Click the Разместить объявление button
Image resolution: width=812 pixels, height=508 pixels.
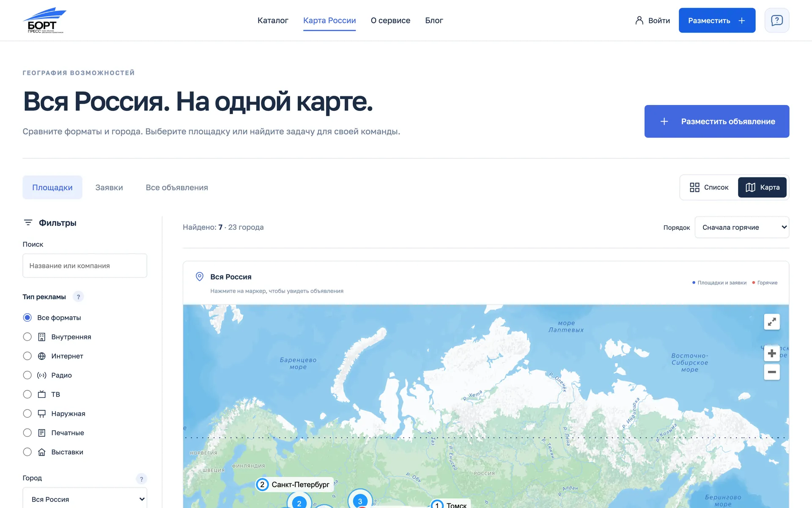point(717,121)
